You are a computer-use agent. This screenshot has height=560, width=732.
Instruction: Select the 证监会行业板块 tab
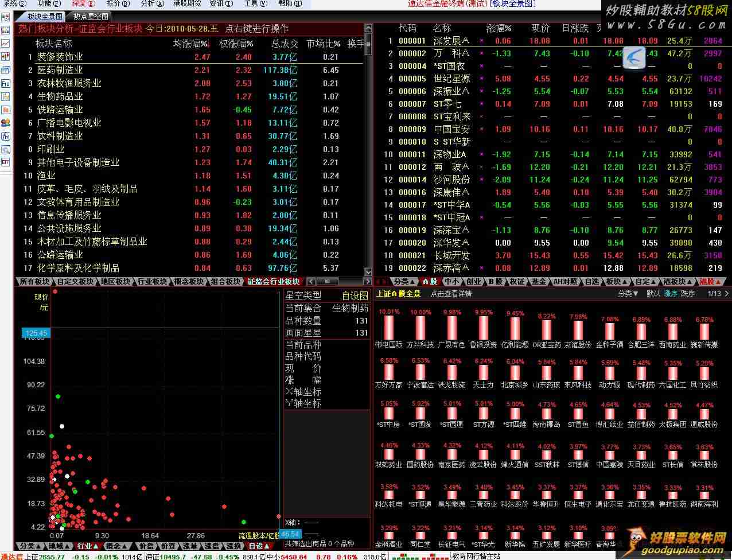pyautogui.click(x=273, y=281)
